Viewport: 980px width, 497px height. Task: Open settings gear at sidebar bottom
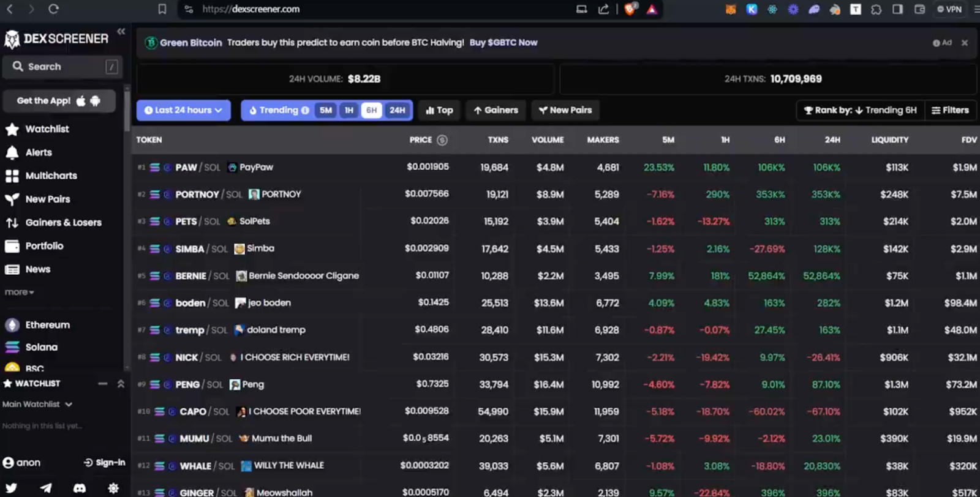tap(113, 488)
